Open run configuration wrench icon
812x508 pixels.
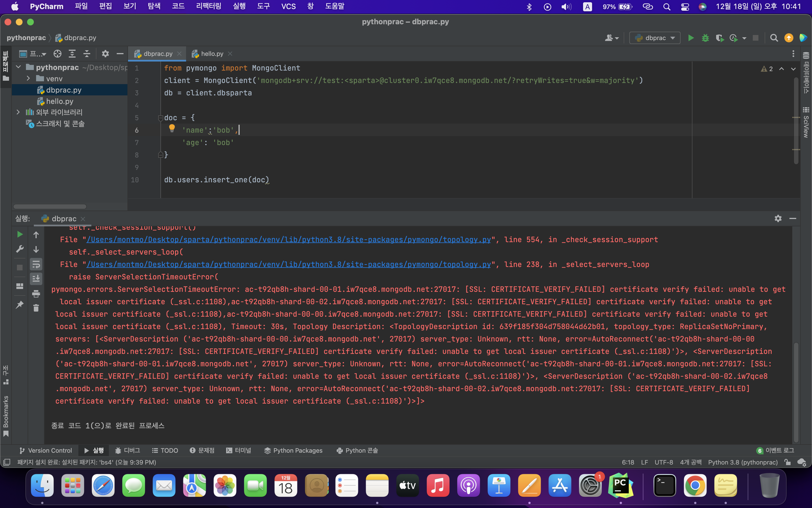point(20,249)
